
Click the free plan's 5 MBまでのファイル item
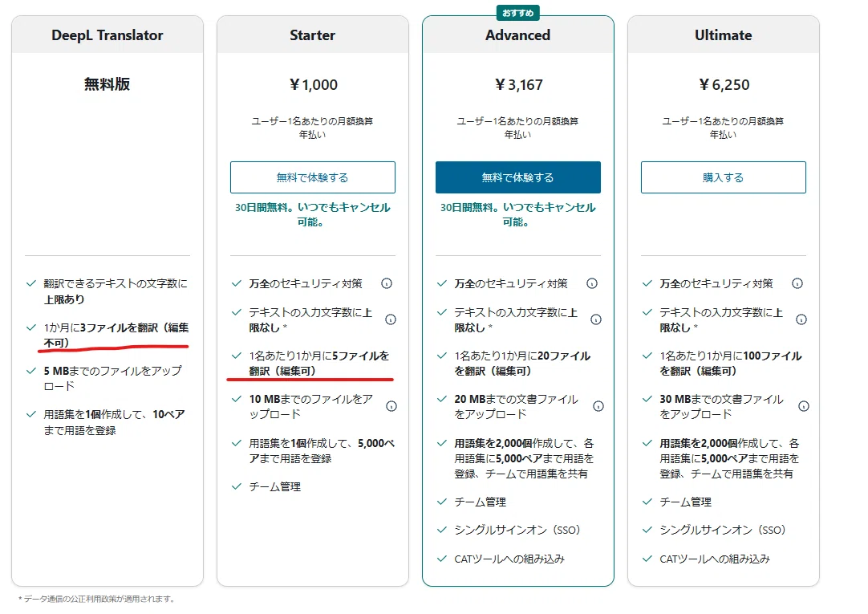point(112,378)
